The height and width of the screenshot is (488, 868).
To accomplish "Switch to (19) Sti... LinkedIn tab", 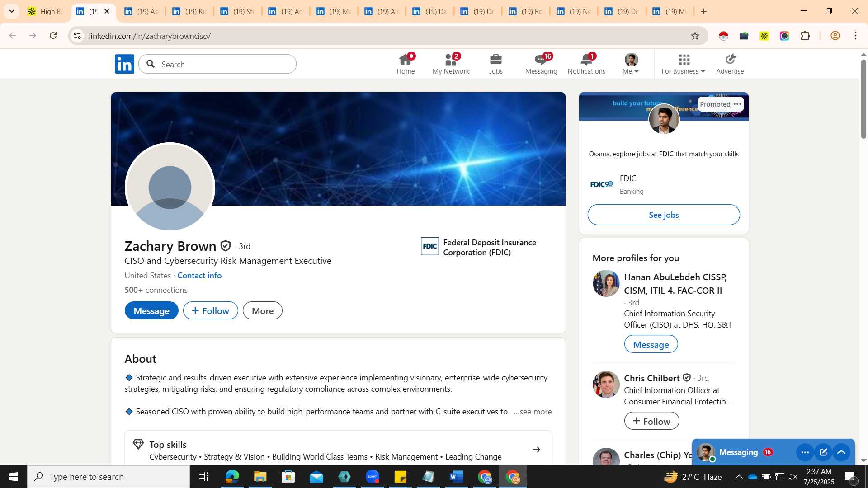I will click(237, 11).
